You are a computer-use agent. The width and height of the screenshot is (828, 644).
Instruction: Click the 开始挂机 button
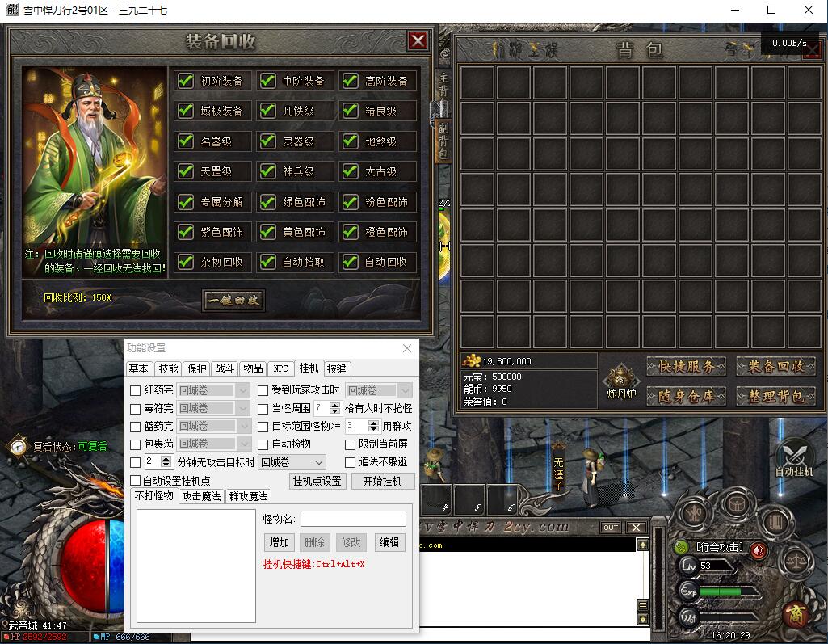[x=383, y=481]
